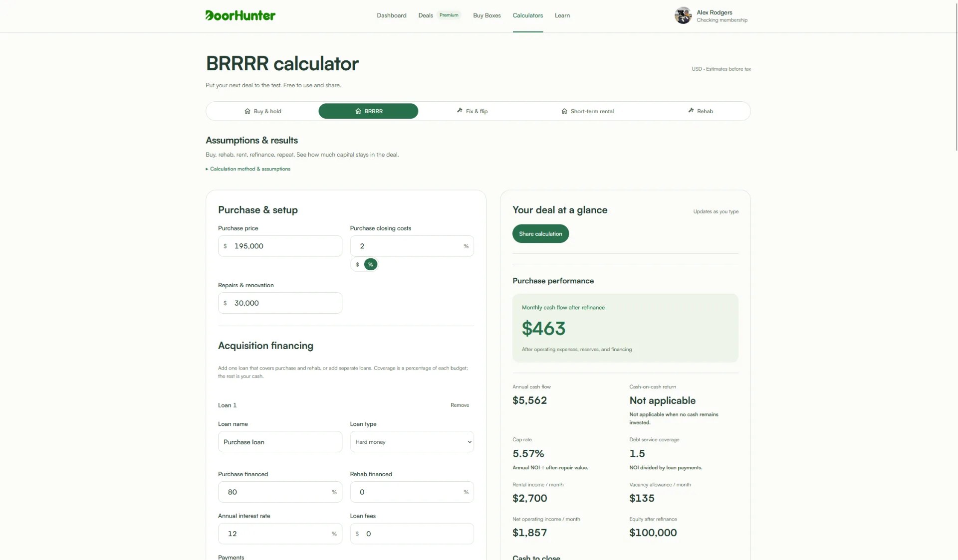Click the $463 monthly cash flow value
The height and width of the screenshot is (560, 958).
543,329
